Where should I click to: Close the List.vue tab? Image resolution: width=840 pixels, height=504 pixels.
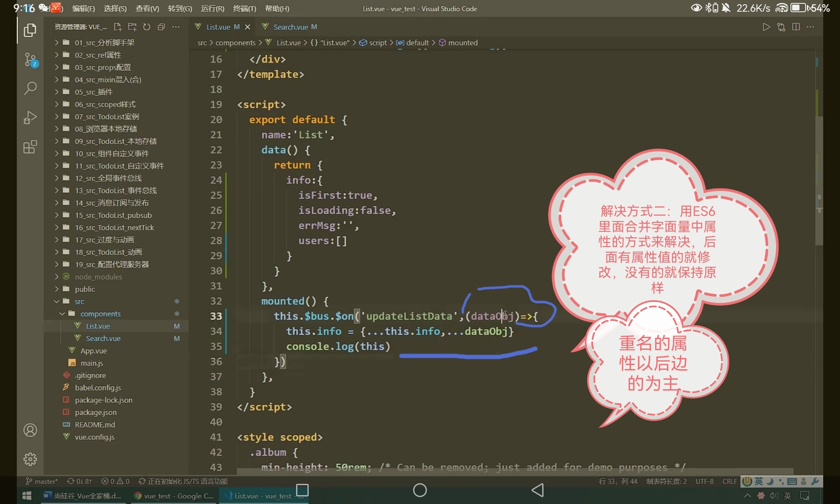[x=247, y=27]
